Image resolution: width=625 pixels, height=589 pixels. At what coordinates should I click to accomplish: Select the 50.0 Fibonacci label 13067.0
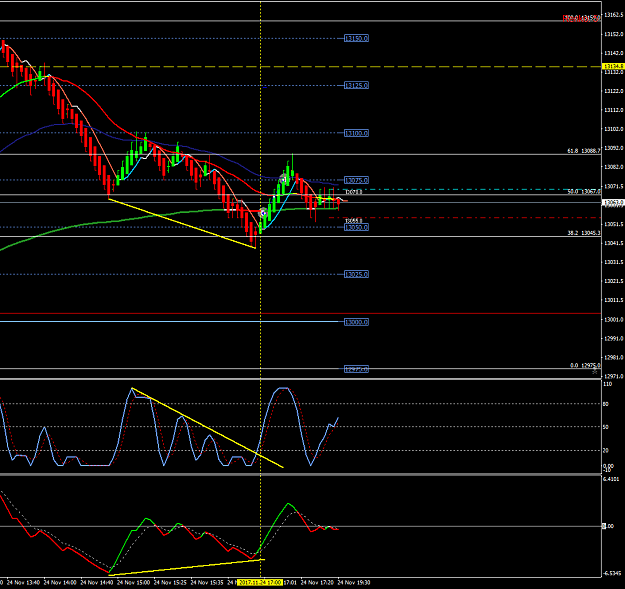[x=584, y=192]
